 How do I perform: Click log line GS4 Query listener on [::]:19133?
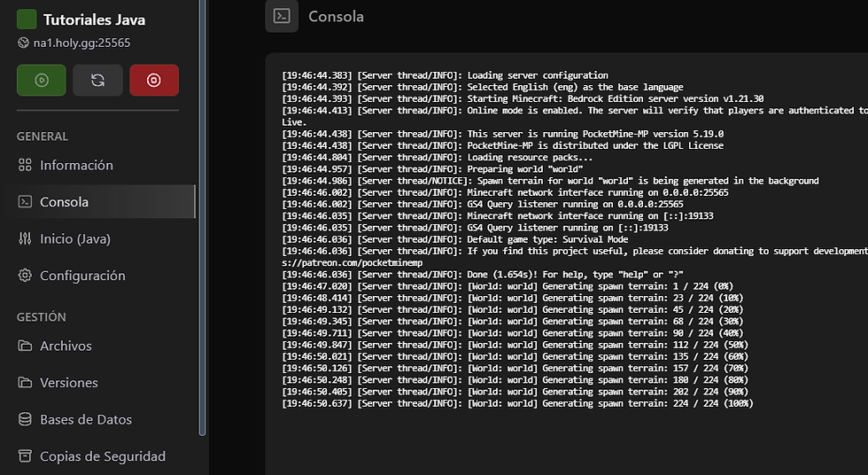[475, 228]
